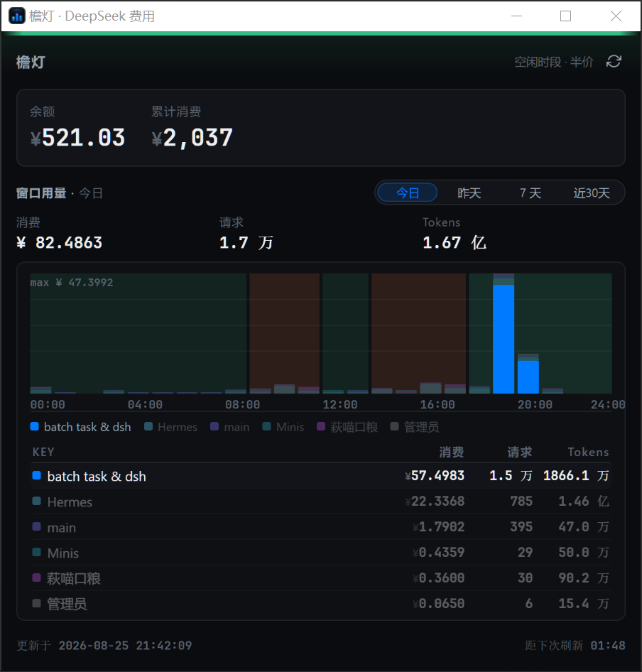Click the second, shorter blue chart bar
This screenshot has height=672, width=642.
click(x=528, y=377)
